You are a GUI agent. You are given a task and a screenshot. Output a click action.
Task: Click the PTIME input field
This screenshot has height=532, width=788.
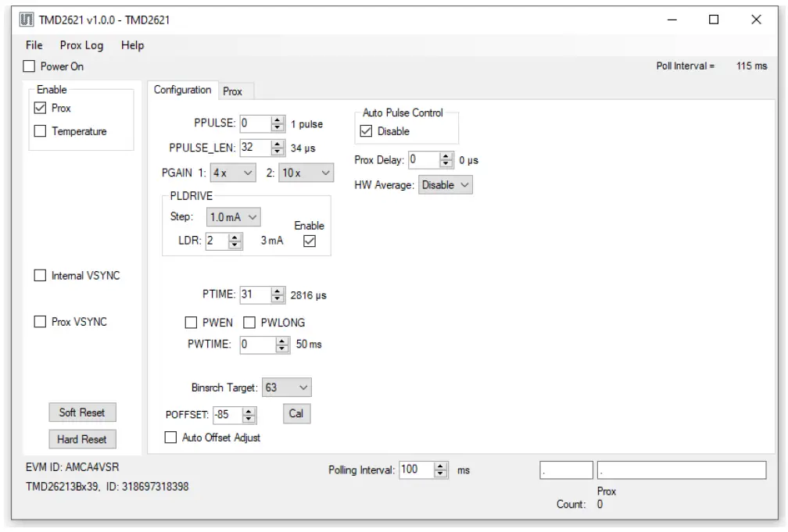point(253,295)
